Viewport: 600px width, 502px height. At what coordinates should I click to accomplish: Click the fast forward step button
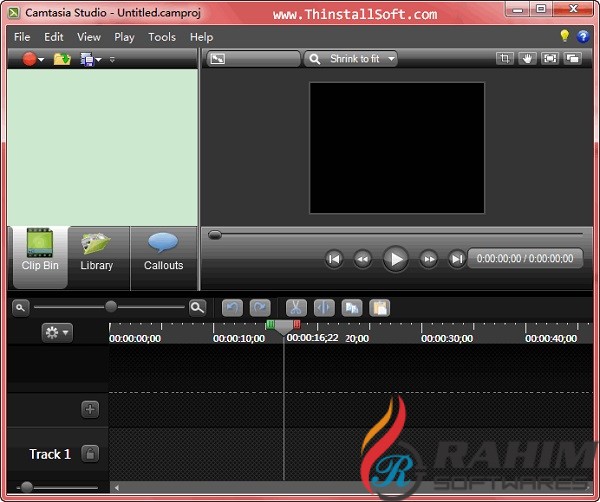coord(429,259)
